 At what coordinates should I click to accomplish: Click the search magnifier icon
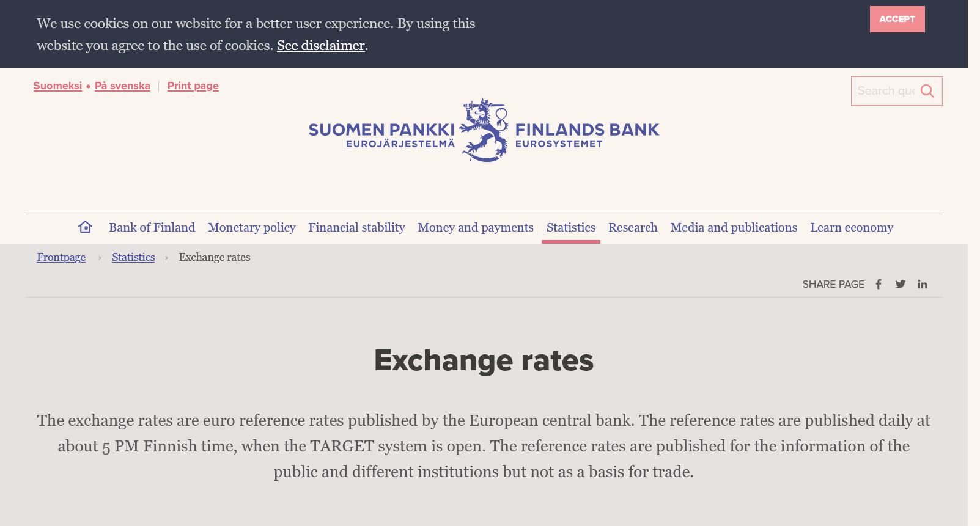pyautogui.click(x=927, y=91)
